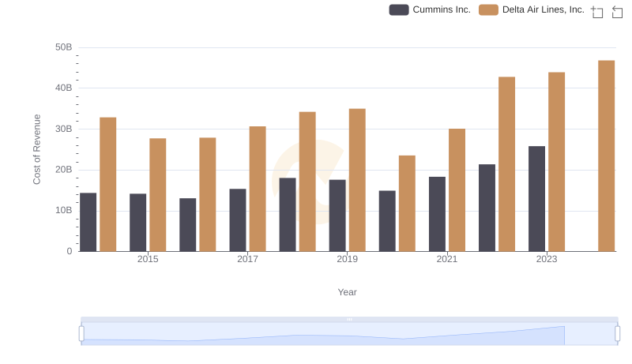This screenshot has height=364, width=632.
Task: Click the Cummins bar for 2021
Action: (x=437, y=214)
